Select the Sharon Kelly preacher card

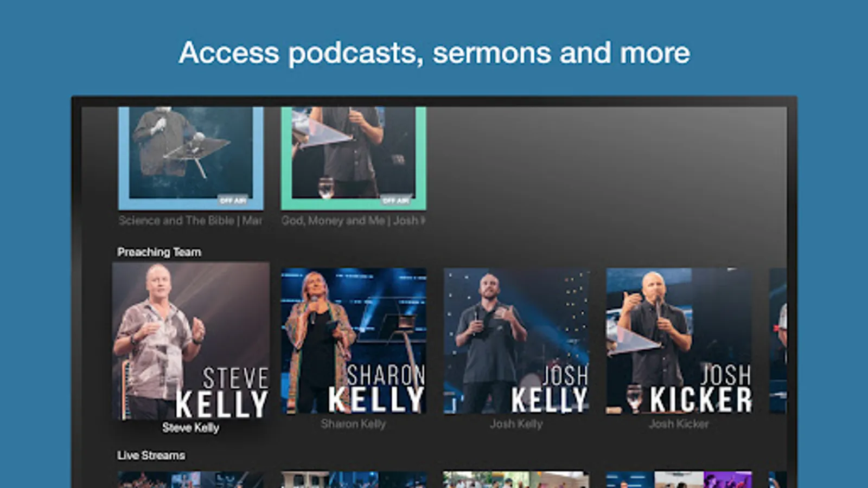tap(354, 341)
